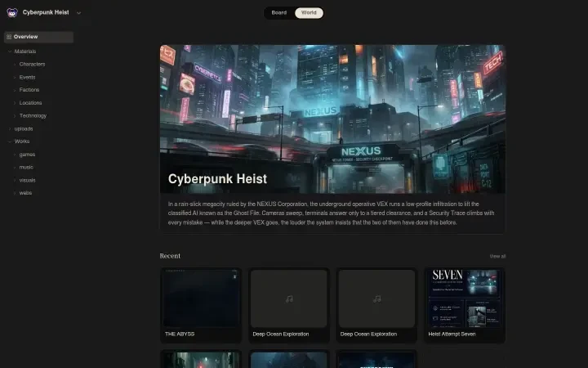Expand the chevron beside uploads
Screen dimensions: 588x368
click(x=10, y=129)
